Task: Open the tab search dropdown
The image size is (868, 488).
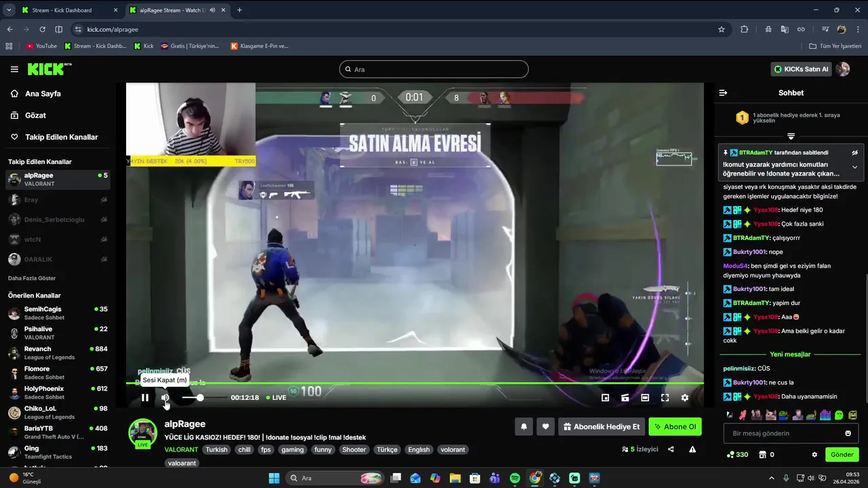Action: click(x=9, y=10)
